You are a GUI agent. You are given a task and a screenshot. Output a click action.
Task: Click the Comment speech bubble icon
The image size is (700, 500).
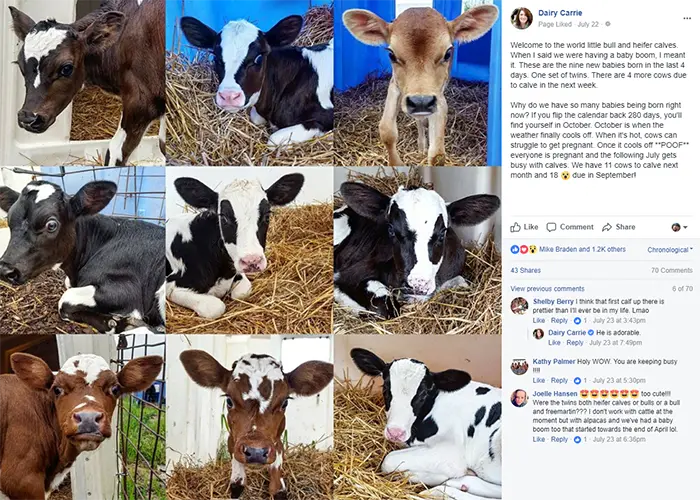coord(551,227)
